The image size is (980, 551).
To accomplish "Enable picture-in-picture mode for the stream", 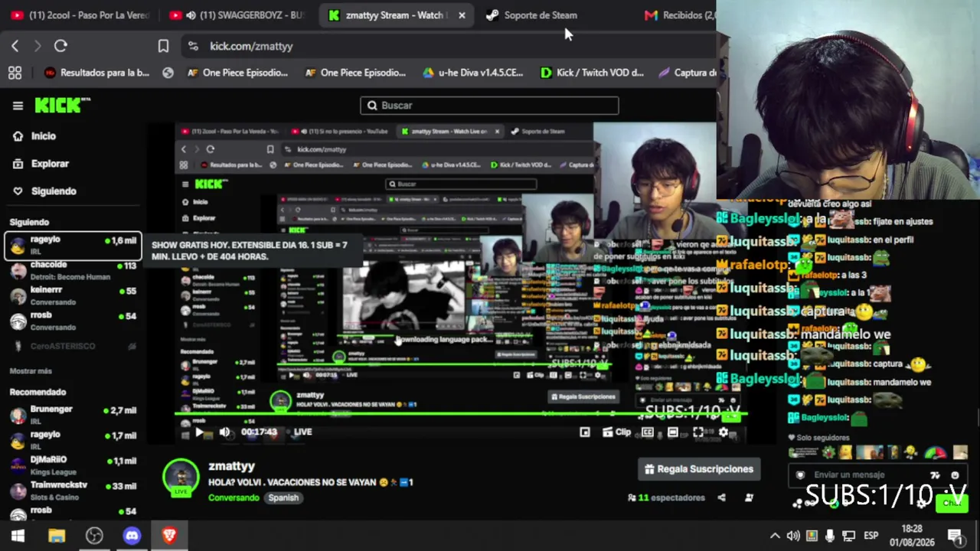I will 585,432.
